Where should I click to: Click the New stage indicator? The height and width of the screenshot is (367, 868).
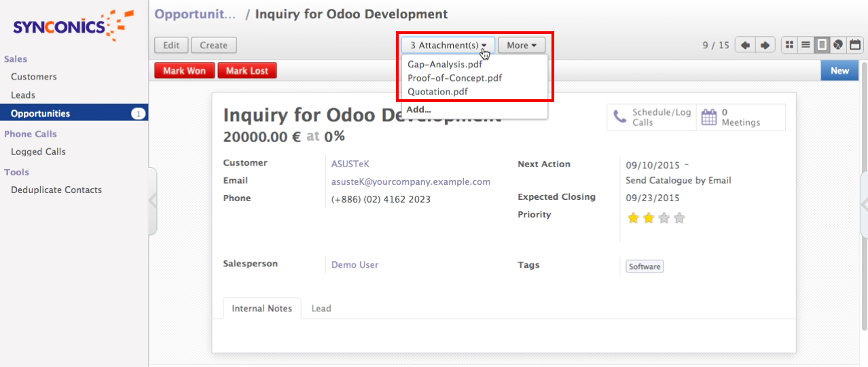[839, 71]
